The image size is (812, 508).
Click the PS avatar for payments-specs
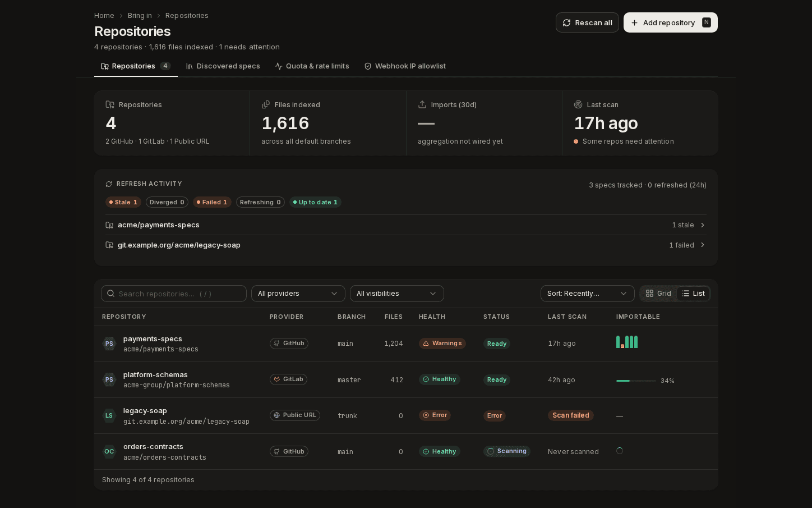(x=109, y=344)
